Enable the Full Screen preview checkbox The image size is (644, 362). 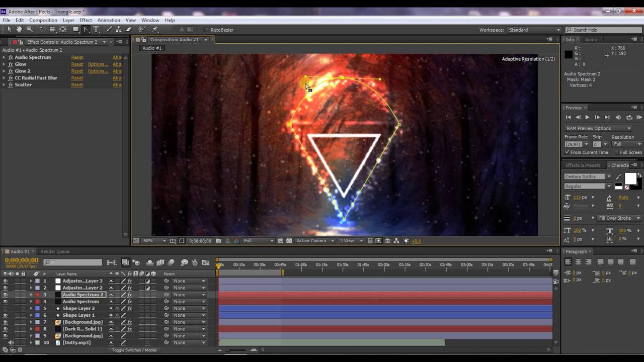616,152
